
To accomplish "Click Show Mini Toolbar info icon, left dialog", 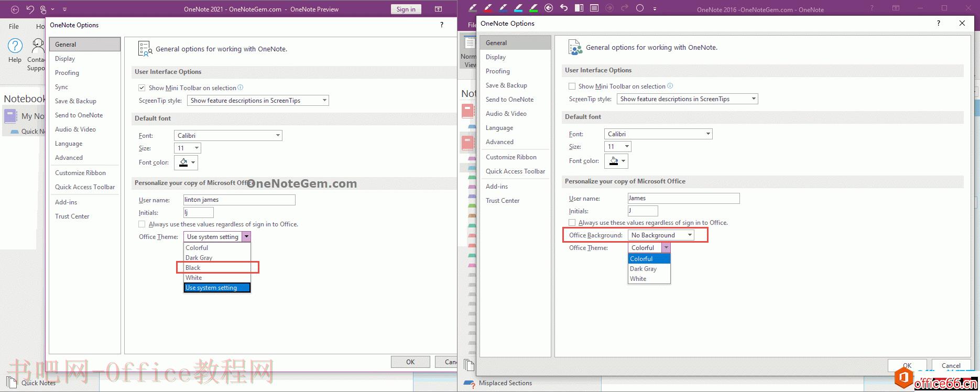I will 241,88.
